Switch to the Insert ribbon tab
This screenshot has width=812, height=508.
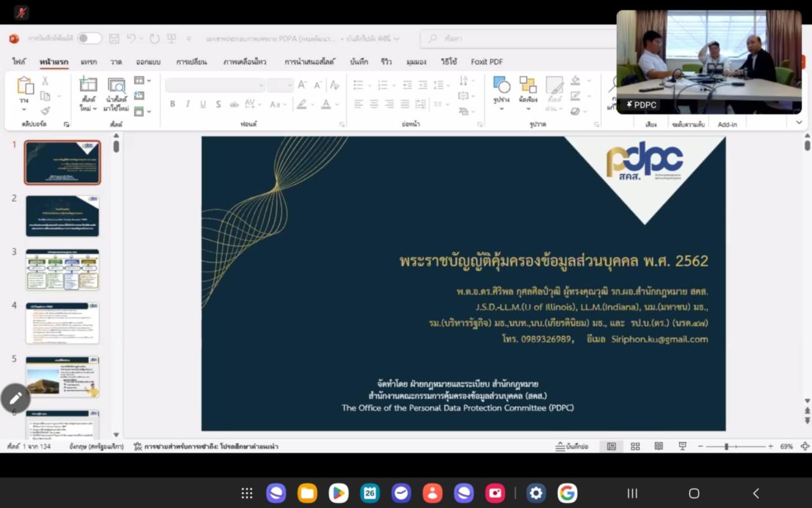coord(88,62)
